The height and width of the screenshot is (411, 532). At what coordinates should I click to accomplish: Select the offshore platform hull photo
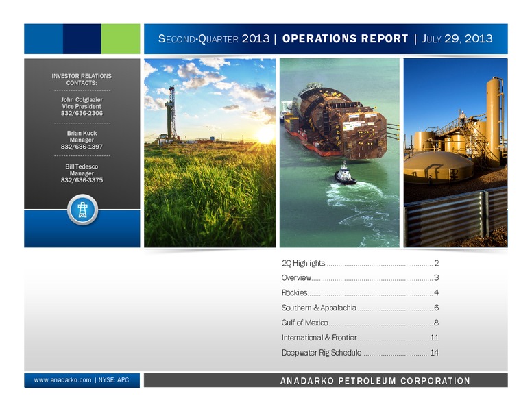[339, 153]
